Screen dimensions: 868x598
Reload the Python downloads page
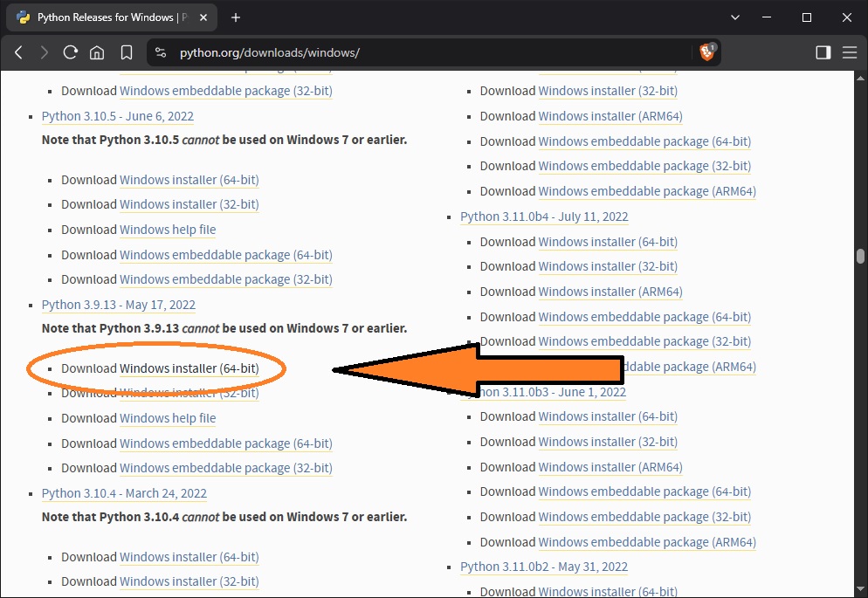click(71, 52)
